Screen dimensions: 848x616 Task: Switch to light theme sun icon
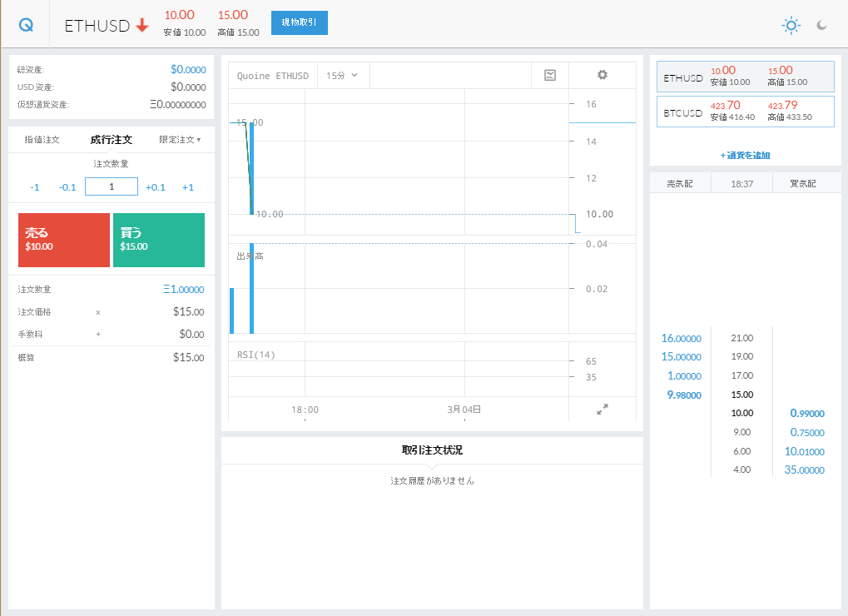[x=791, y=26]
